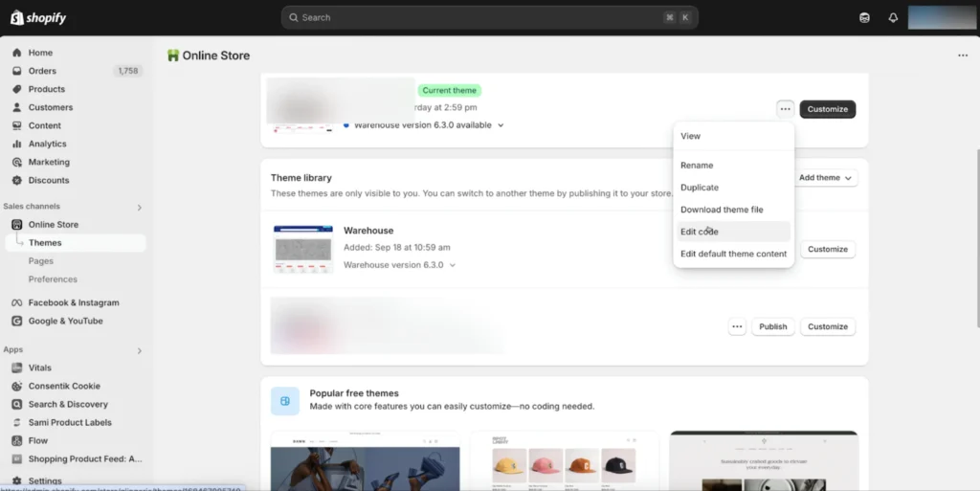Click the Shopping Product Feed app icon
980x491 pixels.
(x=17, y=458)
